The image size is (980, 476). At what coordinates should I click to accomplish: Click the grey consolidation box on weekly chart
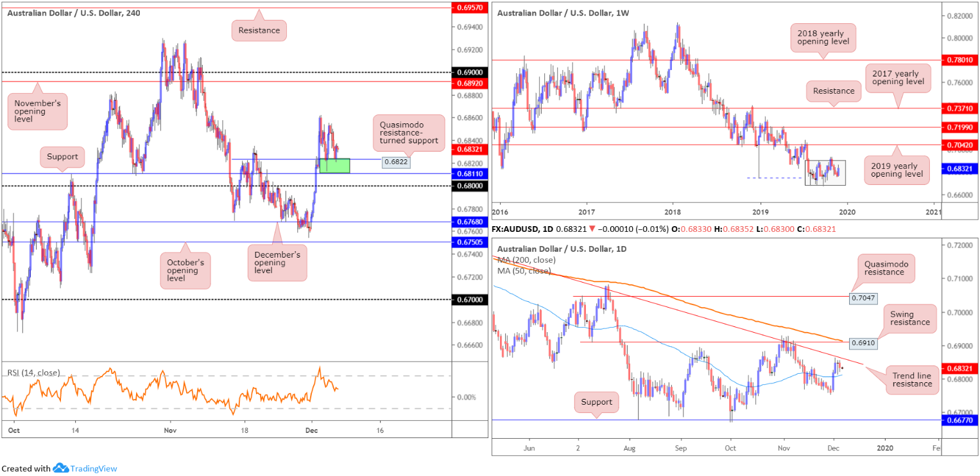825,173
